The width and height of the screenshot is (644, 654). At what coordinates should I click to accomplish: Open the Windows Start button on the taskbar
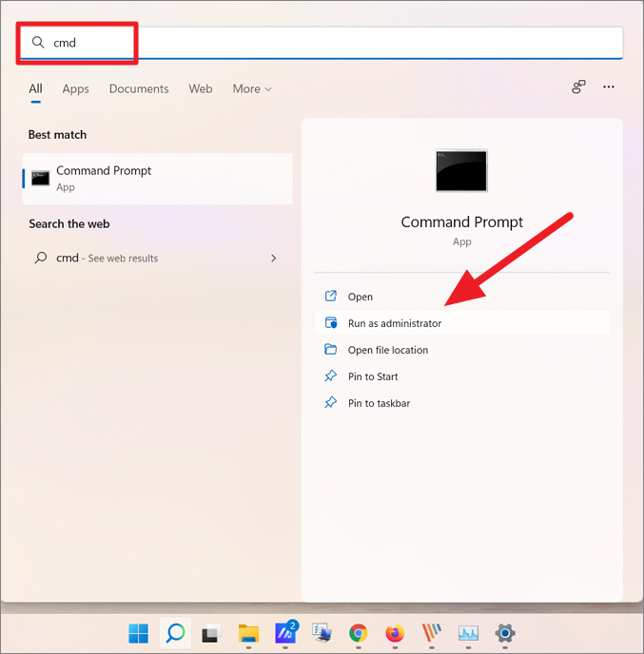[x=139, y=633]
